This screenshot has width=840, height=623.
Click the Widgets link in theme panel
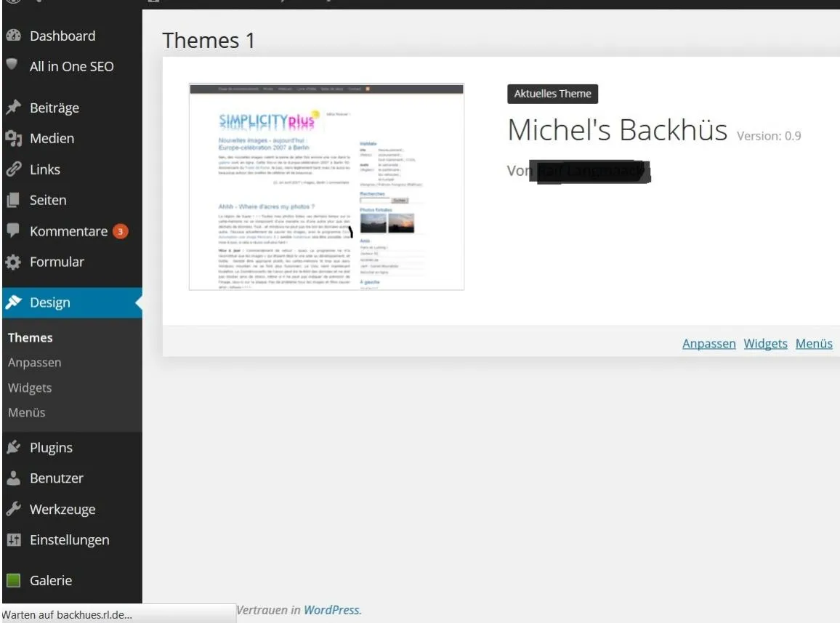pyautogui.click(x=765, y=344)
